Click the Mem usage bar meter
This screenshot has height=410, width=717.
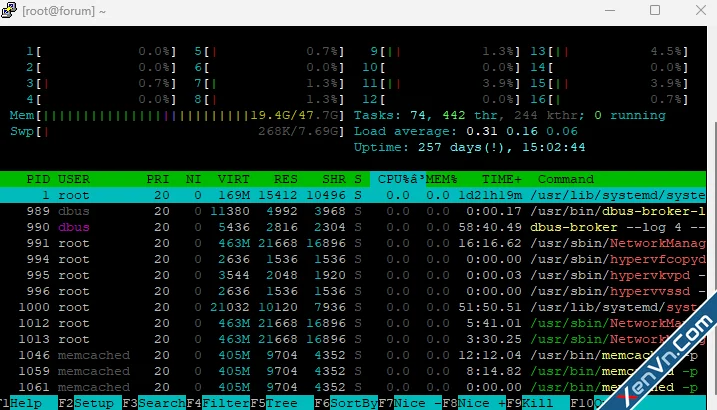(177, 115)
